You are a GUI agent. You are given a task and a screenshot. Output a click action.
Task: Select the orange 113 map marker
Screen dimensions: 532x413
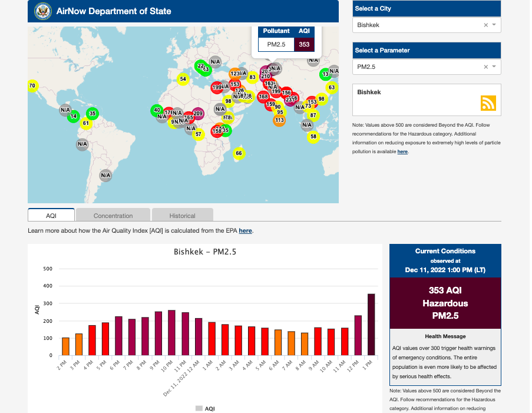279,120
